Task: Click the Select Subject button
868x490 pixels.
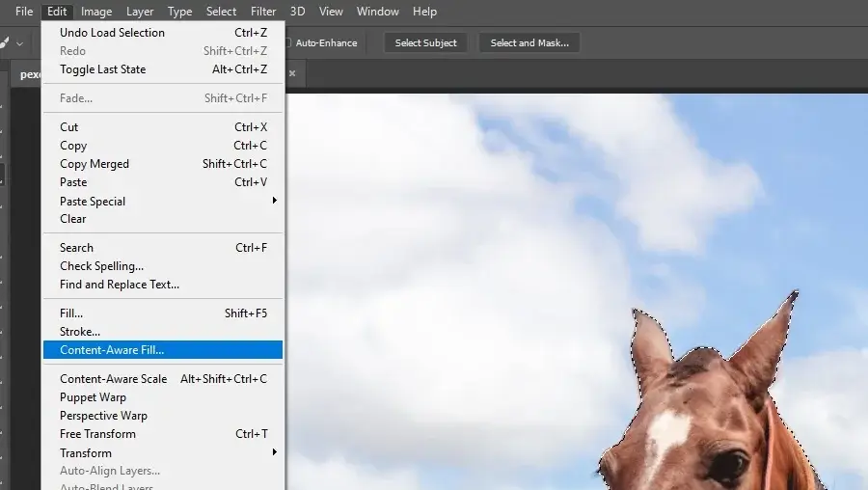Action: pyautogui.click(x=425, y=42)
